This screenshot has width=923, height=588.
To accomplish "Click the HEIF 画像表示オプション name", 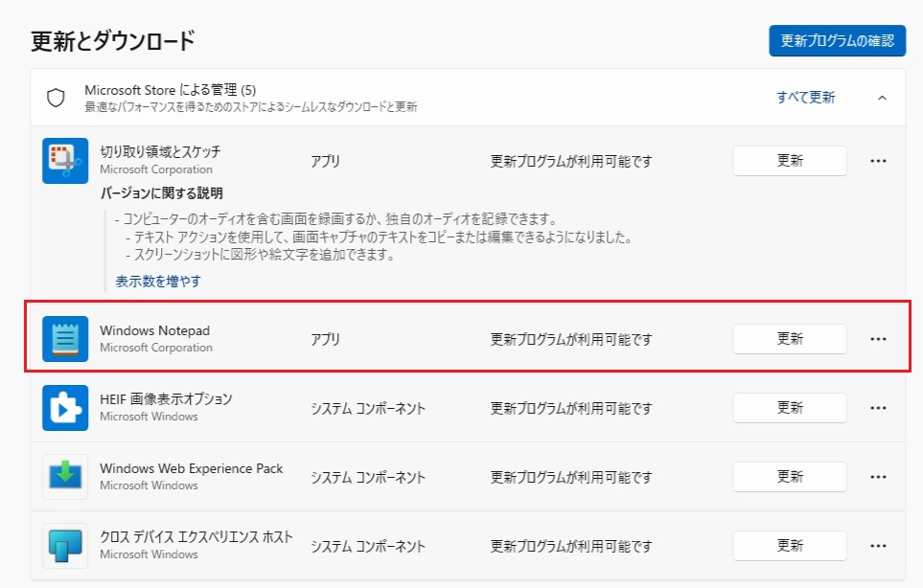I will tap(166, 399).
